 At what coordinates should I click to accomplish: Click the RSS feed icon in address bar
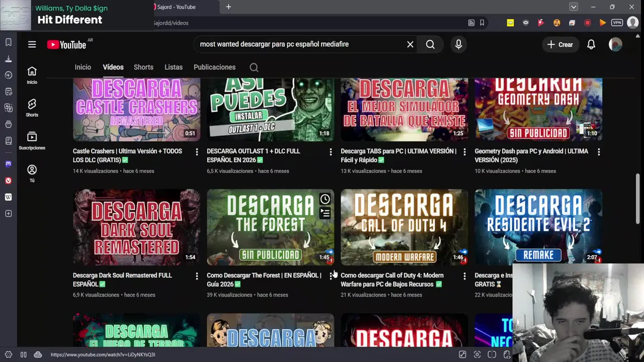pyautogui.click(x=471, y=23)
